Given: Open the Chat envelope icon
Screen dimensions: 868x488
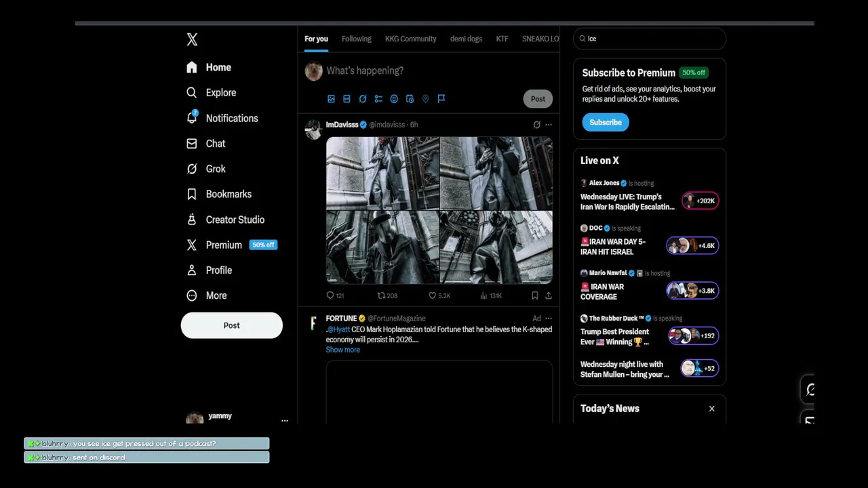Looking at the screenshot, I should (192, 144).
